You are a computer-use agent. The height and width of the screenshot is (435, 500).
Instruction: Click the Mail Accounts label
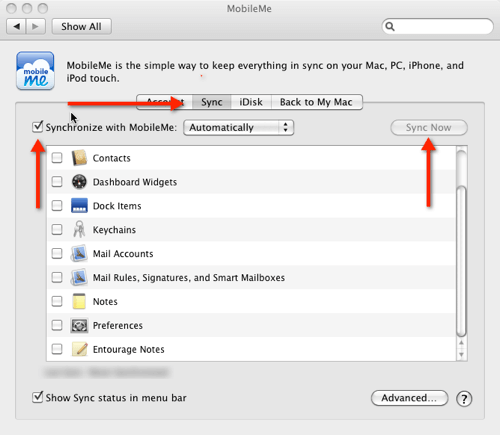(x=123, y=254)
